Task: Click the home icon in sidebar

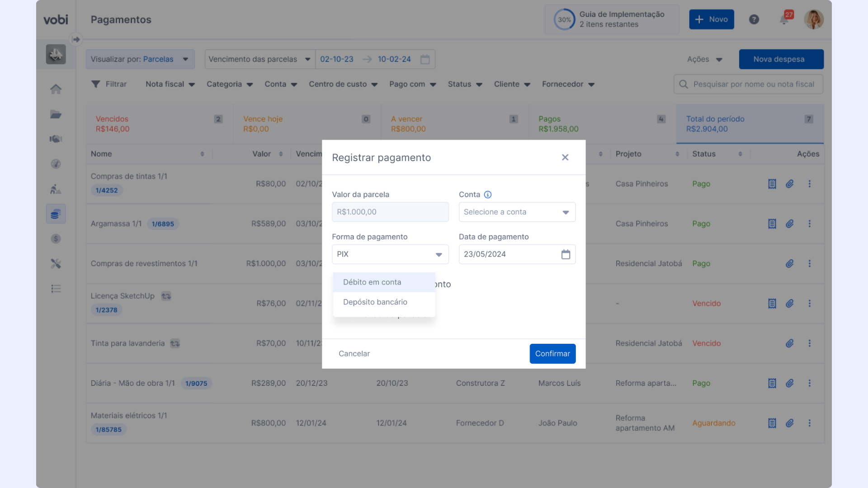Action: click(x=56, y=89)
